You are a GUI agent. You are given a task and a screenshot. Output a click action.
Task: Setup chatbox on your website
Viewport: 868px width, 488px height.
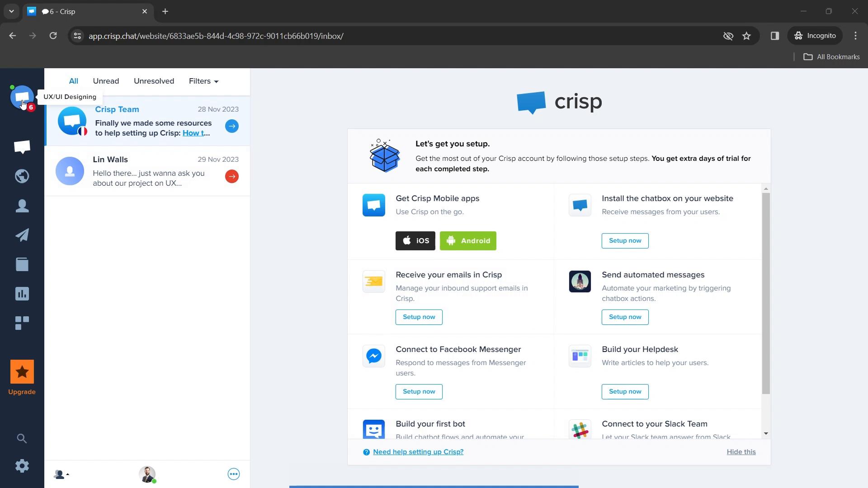(625, 240)
